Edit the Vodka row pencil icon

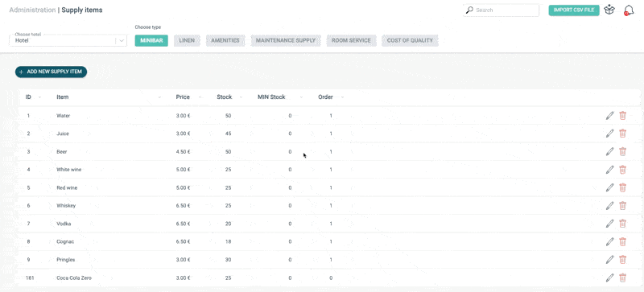coord(610,224)
